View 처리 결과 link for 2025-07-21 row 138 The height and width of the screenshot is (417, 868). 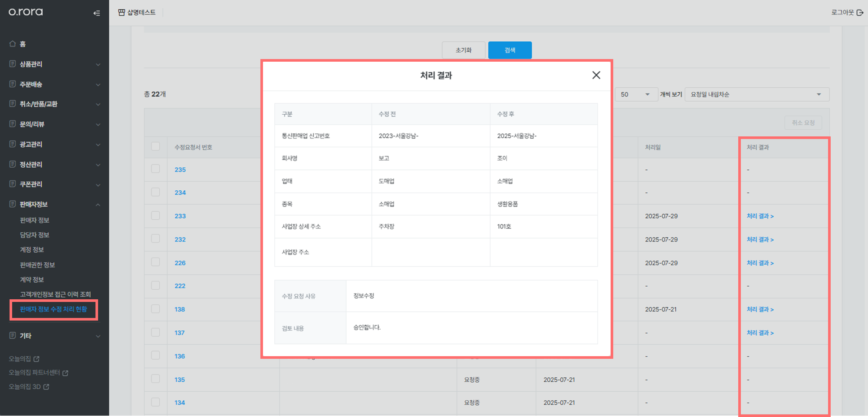point(760,309)
